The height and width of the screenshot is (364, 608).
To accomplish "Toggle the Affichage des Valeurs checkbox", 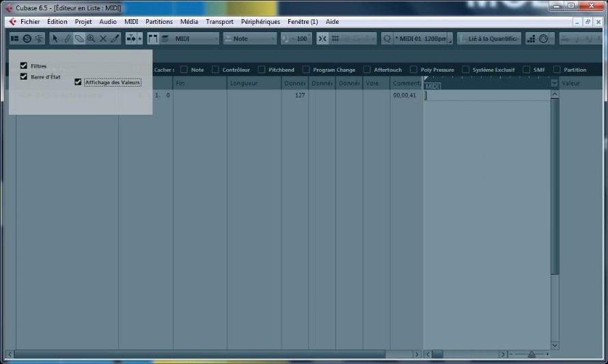I will [78, 82].
